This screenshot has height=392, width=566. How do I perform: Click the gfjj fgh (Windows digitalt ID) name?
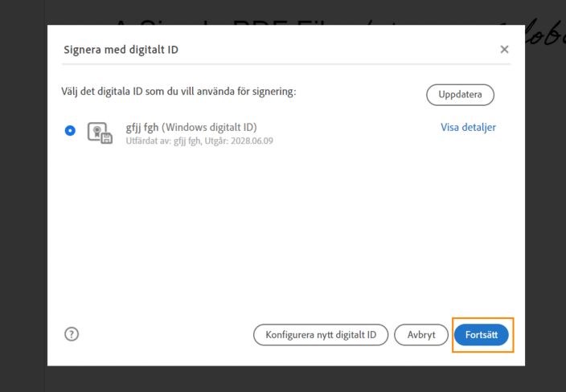[191, 127]
